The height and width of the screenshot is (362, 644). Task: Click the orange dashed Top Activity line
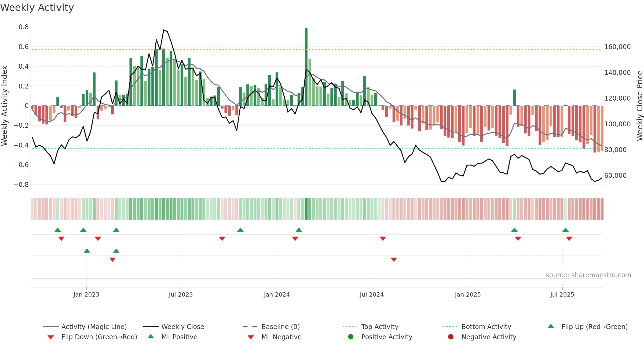pos(317,50)
